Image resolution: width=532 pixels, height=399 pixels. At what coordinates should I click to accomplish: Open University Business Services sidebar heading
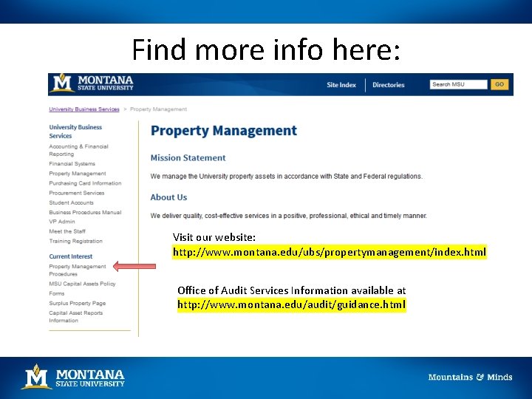(x=75, y=132)
